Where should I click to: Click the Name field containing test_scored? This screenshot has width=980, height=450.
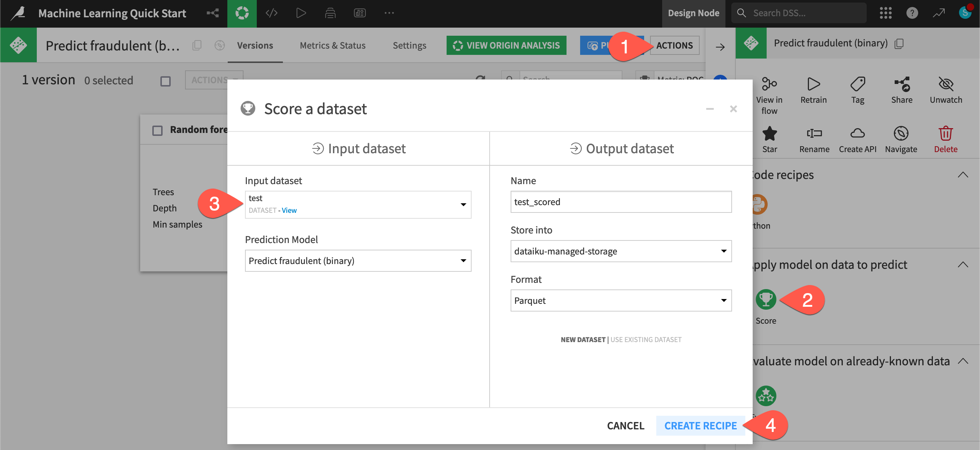coord(621,202)
